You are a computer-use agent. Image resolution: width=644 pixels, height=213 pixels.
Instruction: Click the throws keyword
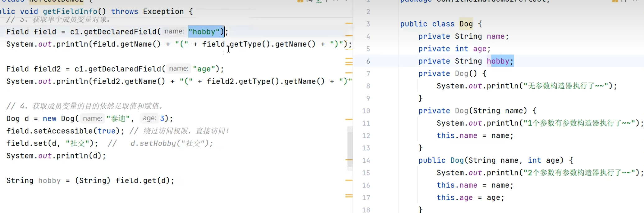(x=125, y=12)
